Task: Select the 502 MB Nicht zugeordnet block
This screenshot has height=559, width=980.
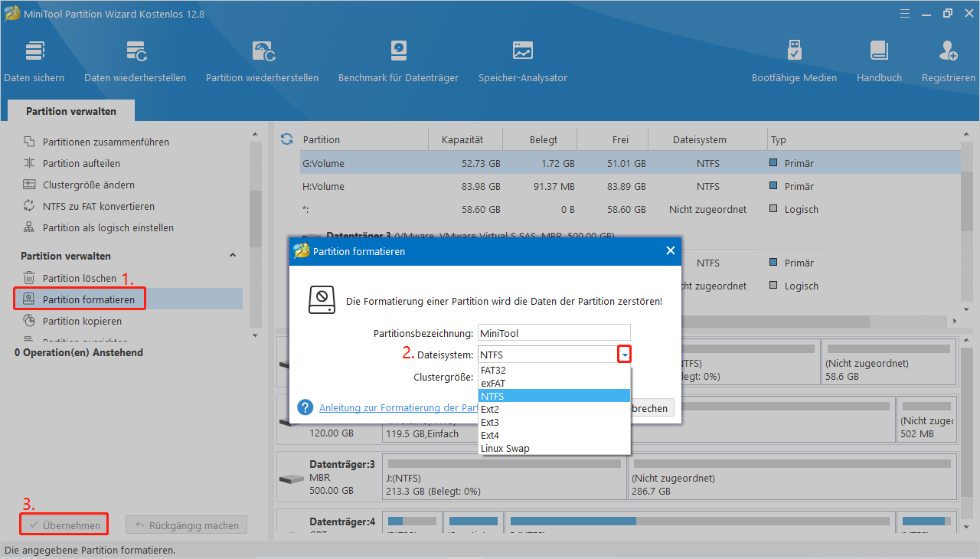Action: tap(926, 420)
